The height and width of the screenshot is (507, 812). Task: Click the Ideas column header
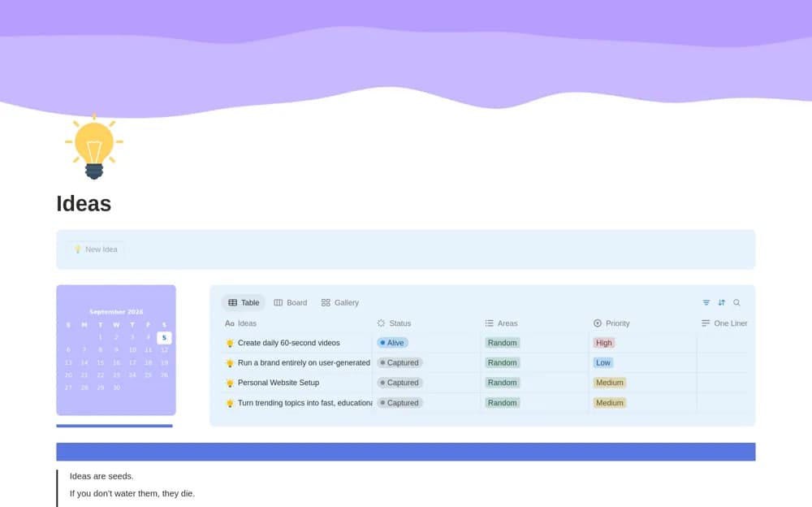(241, 323)
